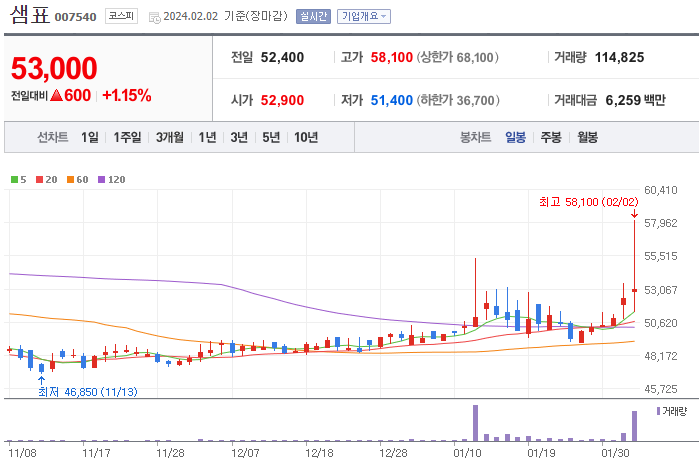This screenshot has height=462, width=699.
Task: Click the large 01/10 volume bar
Action: (x=475, y=423)
